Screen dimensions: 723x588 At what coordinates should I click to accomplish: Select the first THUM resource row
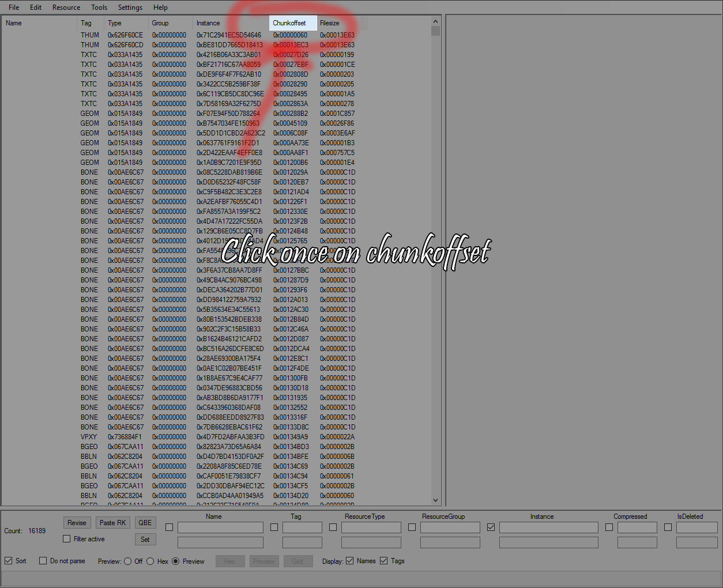pos(173,35)
